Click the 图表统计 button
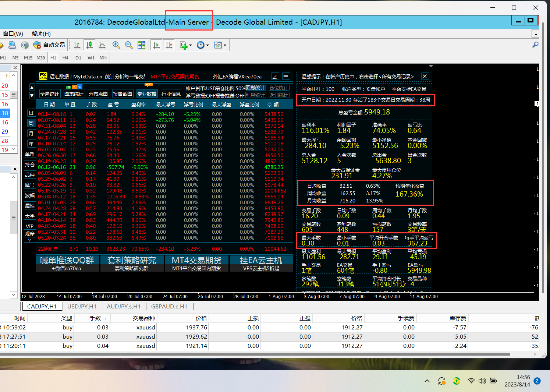Viewport: 550px width, 392px height. click(x=74, y=94)
